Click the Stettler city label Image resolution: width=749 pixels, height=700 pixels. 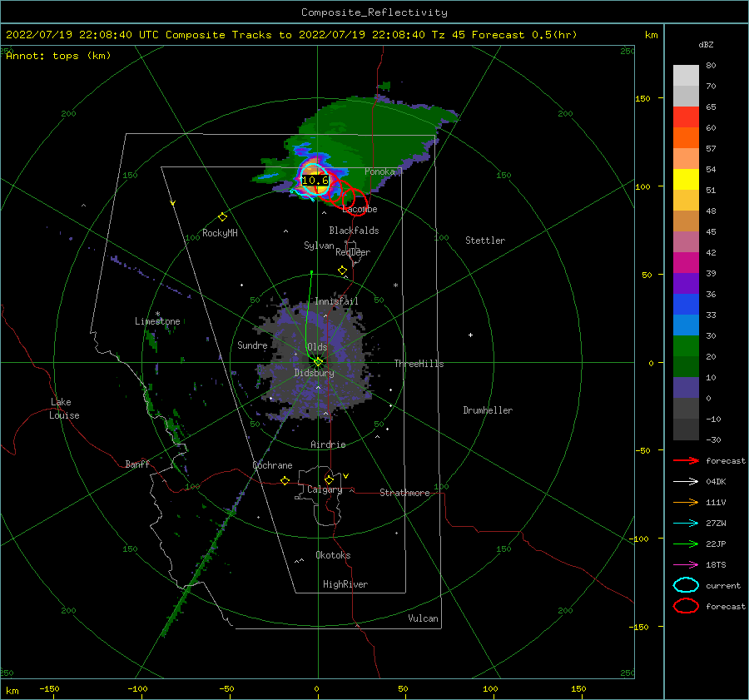coord(485,241)
